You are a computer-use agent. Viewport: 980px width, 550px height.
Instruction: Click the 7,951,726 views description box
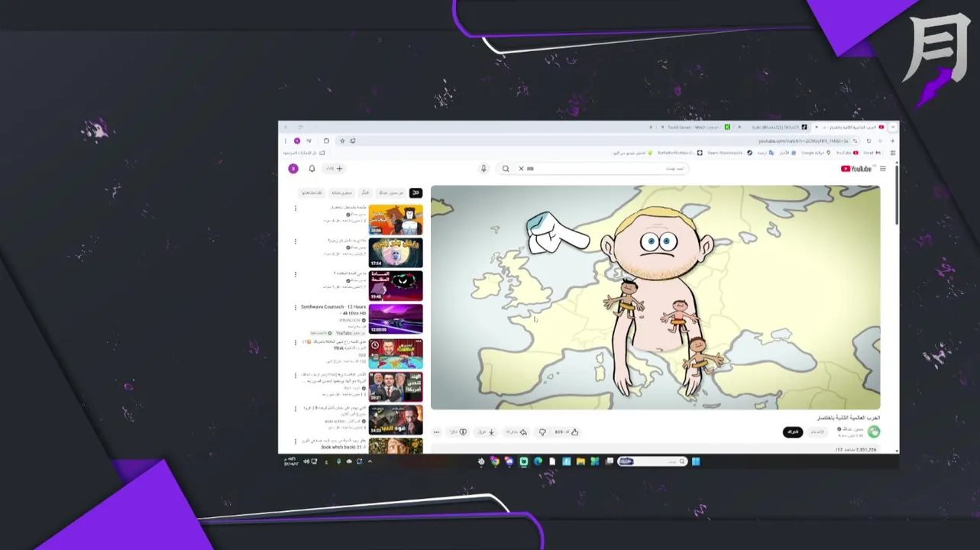pos(655,449)
